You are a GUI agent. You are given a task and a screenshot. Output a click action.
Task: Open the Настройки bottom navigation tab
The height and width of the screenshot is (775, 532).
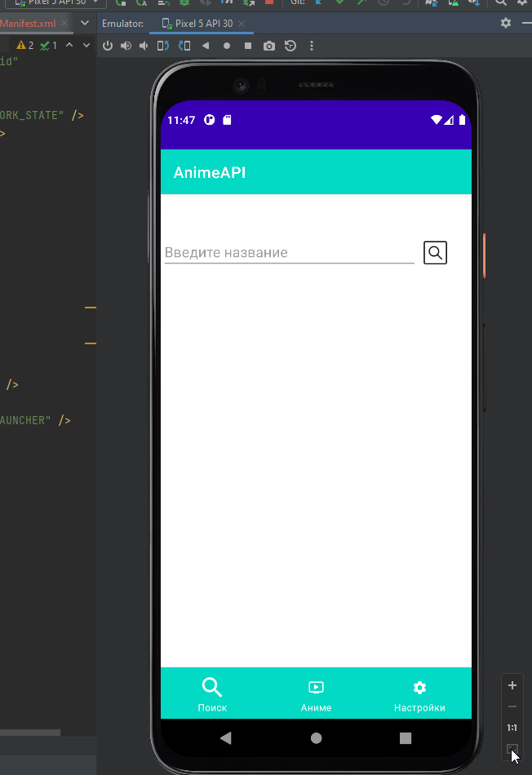[419, 694]
